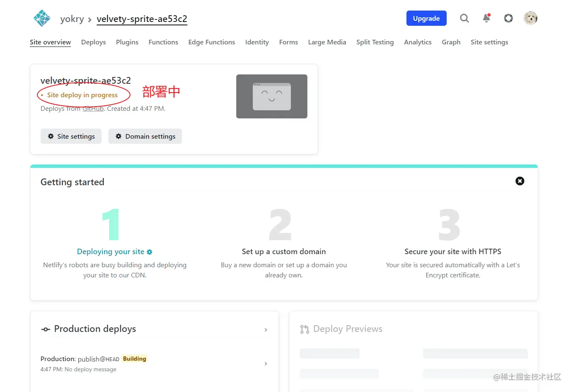Go to the Edge Functions tab

tap(212, 42)
